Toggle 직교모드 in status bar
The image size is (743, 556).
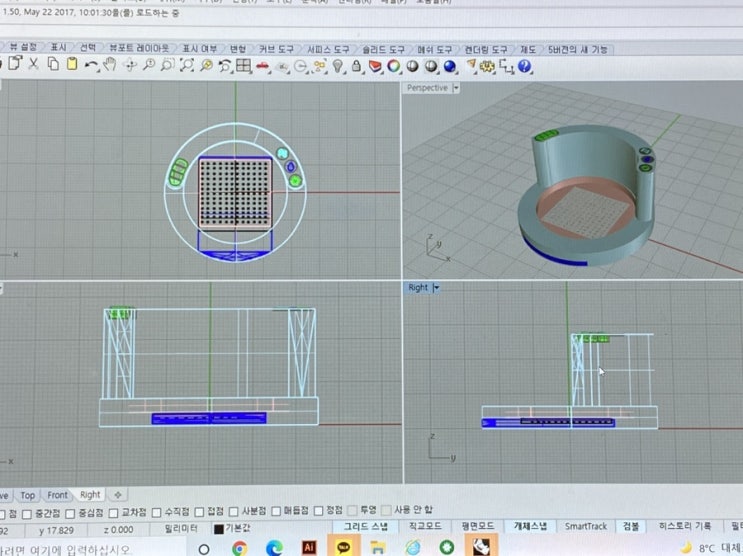[425, 526]
